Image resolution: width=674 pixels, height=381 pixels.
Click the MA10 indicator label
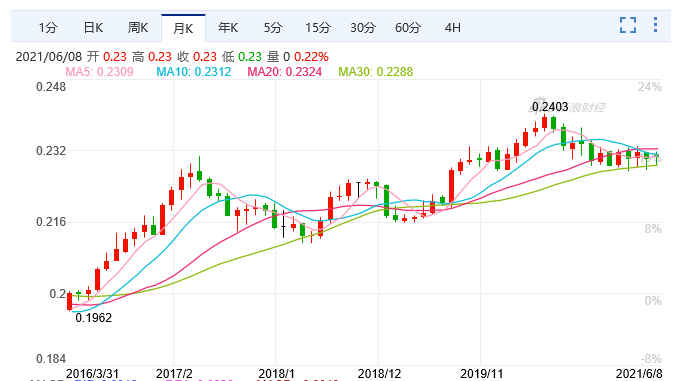(x=194, y=71)
